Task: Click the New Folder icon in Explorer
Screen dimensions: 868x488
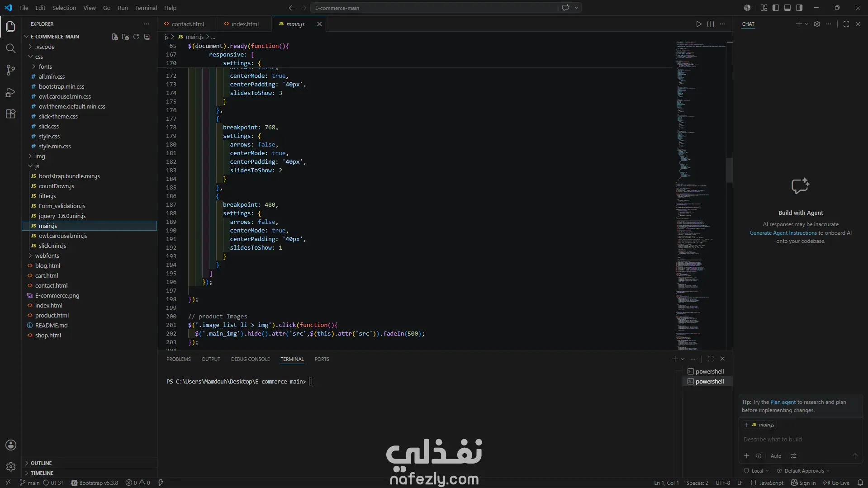Action: [x=125, y=37]
